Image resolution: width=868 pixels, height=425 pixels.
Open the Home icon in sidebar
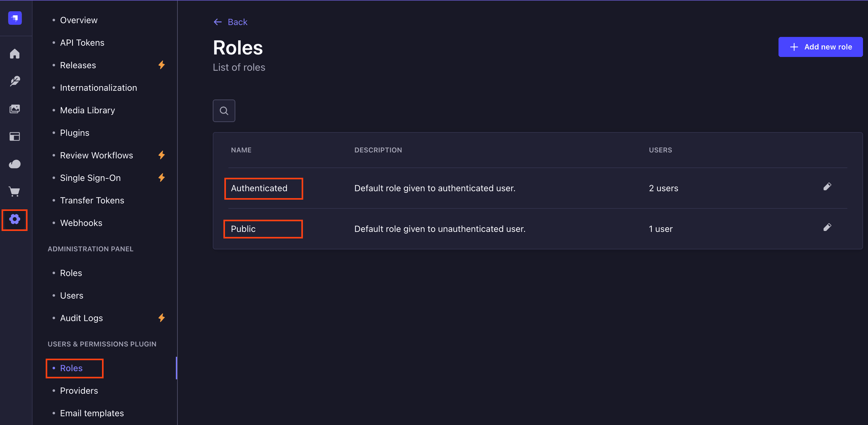pyautogui.click(x=15, y=54)
